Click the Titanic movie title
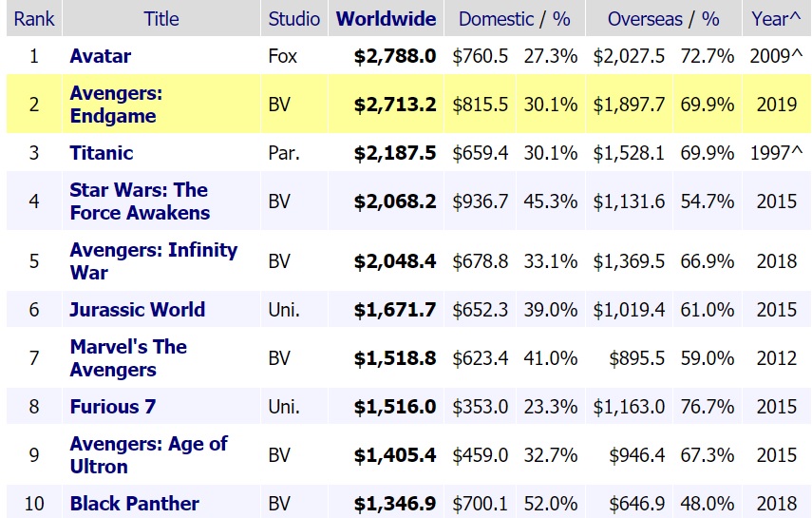812x518 pixels. [101, 153]
